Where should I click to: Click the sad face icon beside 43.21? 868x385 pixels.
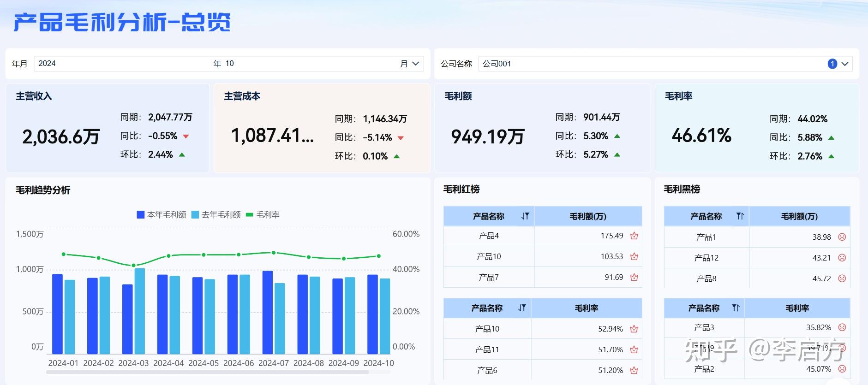click(x=842, y=258)
